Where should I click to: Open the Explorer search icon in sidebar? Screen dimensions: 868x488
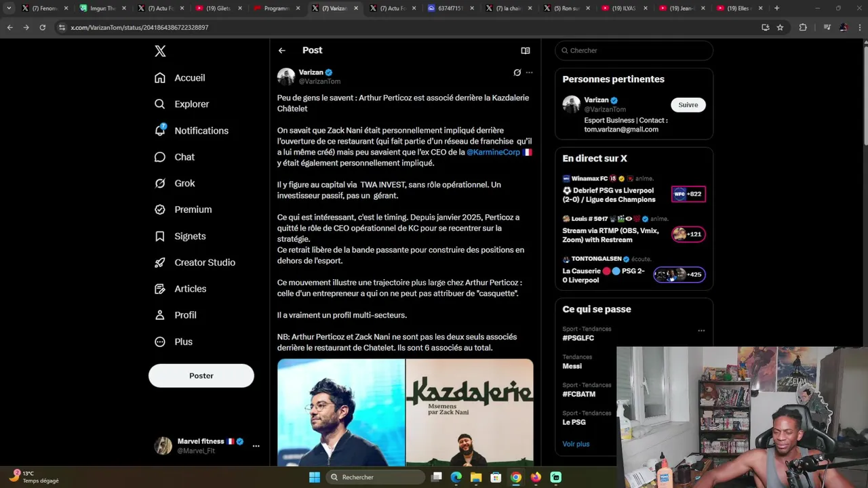pyautogui.click(x=160, y=104)
